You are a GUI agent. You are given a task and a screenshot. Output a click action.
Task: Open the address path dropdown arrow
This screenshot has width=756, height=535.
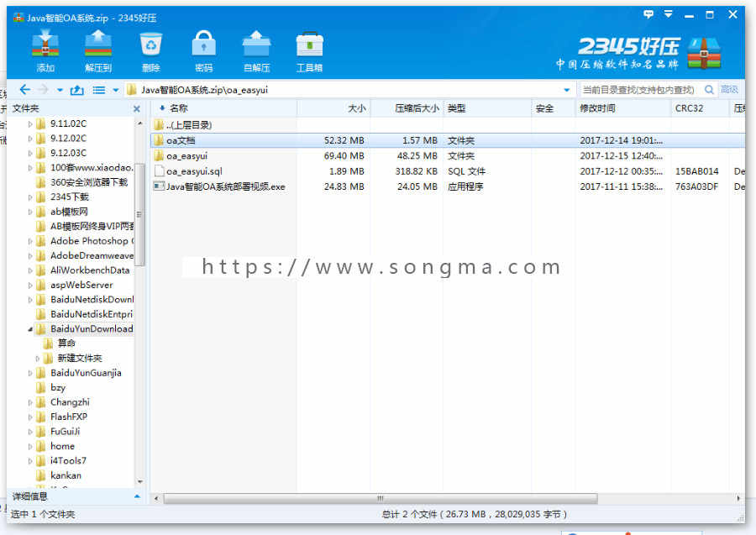click(x=566, y=90)
